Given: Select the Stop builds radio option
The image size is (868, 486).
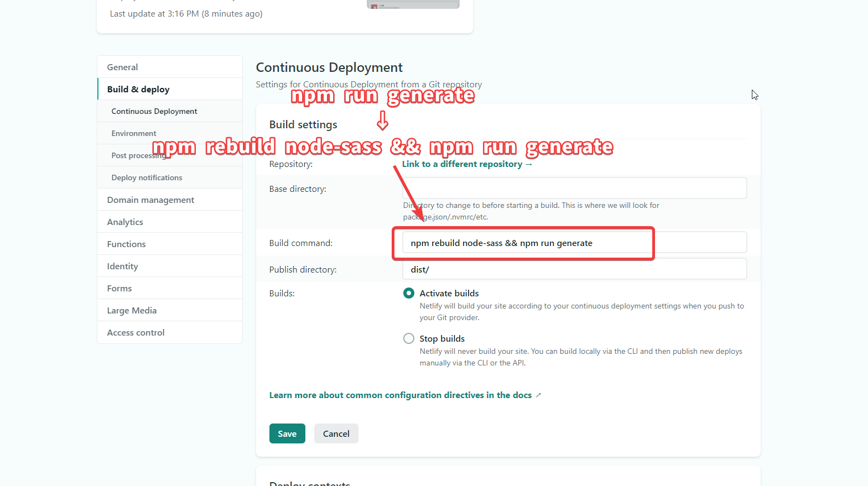Looking at the screenshot, I should point(409,338).
